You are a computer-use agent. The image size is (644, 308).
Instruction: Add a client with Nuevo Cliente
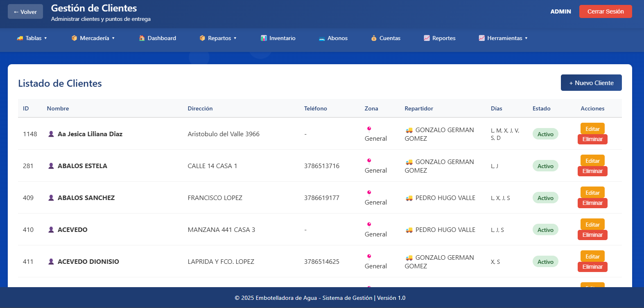[x=591, y=83]
